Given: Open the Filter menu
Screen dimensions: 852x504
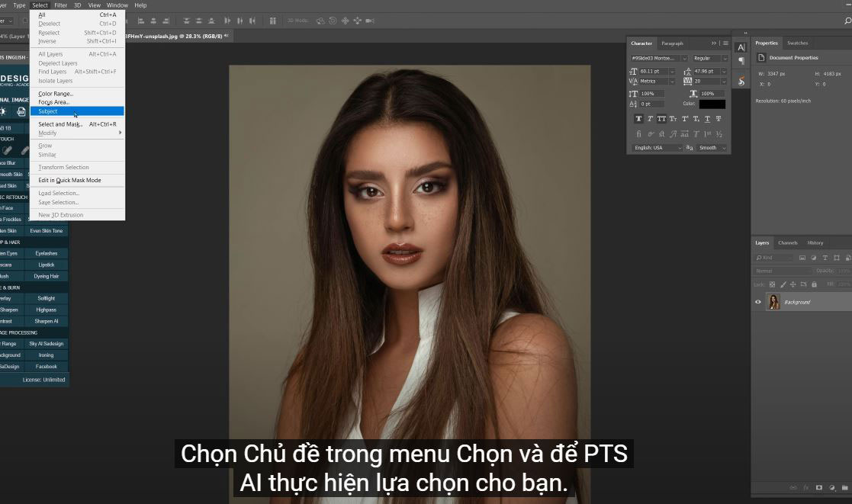Looking at the screenshot, I should point(61,5).
